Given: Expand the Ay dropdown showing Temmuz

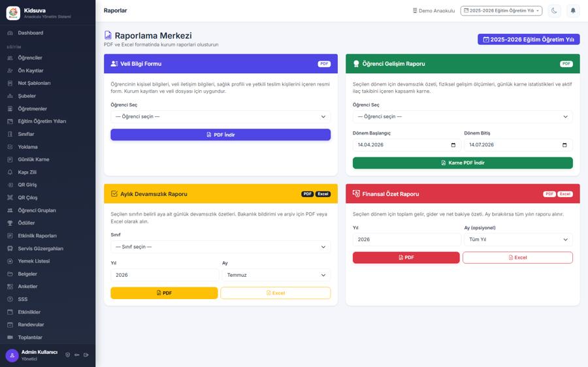Looking at the screenshot, I should click(x=276, y=275).
